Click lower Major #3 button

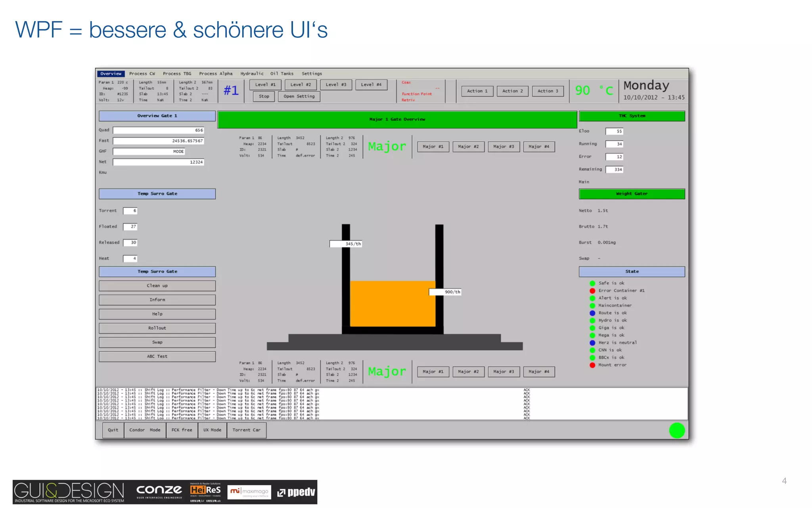[504, 372]
